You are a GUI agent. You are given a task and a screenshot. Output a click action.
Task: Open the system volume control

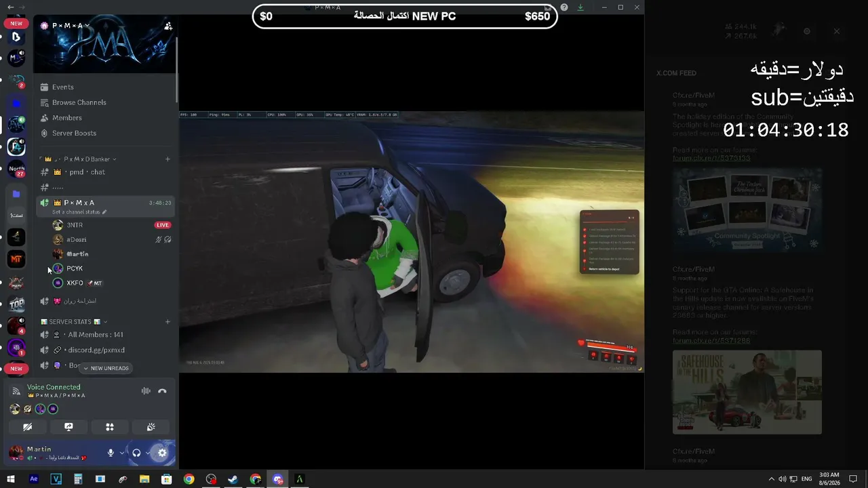tap(782, 479)
